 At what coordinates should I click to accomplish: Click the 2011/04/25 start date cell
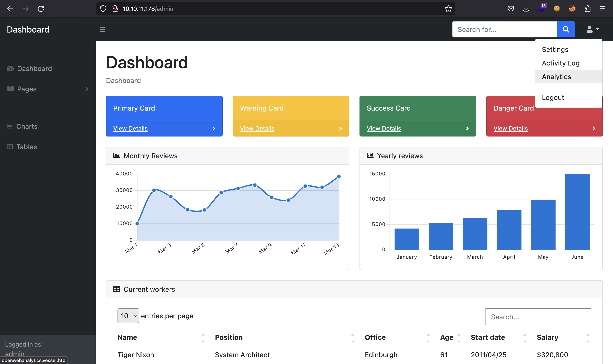tap(488, 355)
